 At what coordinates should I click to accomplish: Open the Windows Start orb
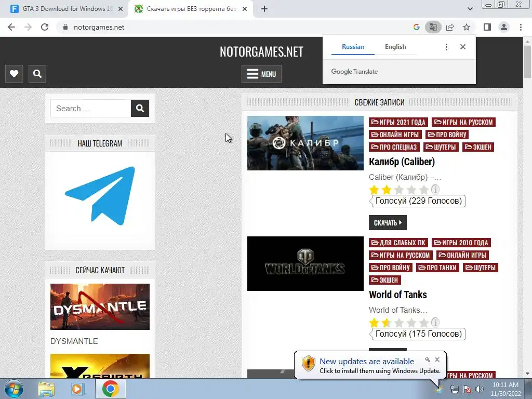14,389
